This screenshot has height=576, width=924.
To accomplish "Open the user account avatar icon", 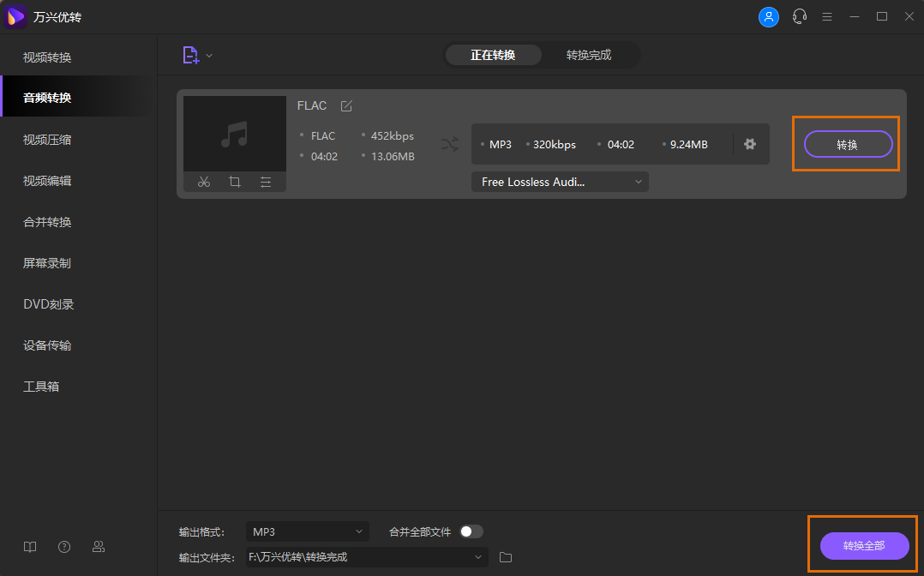I will point(769,16).
